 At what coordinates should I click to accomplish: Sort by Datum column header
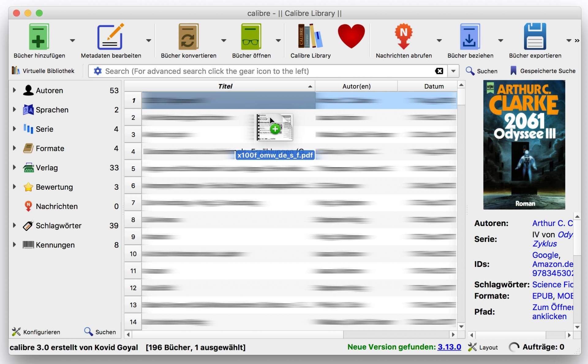click(428, 86)
